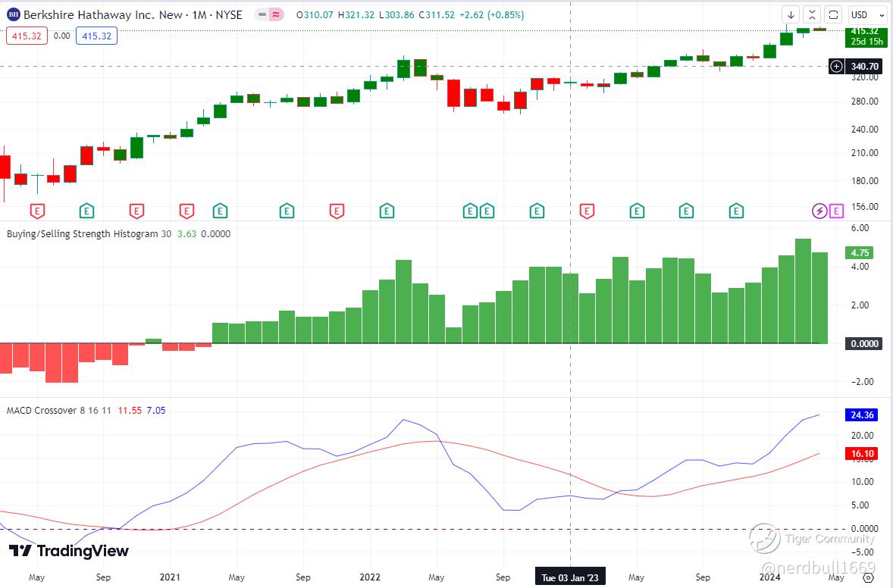Open chart settings gear at bottom right
Screen dimensions: 893x588
(868, 577)
